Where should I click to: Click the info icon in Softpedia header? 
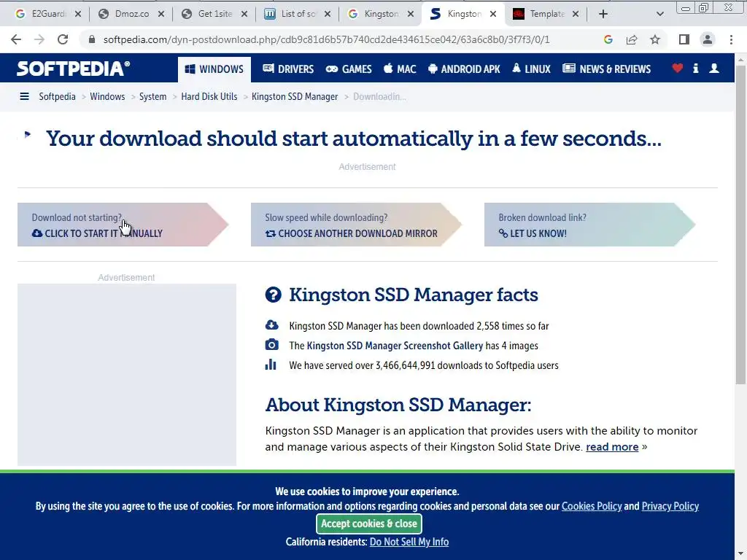coord(695,68)
